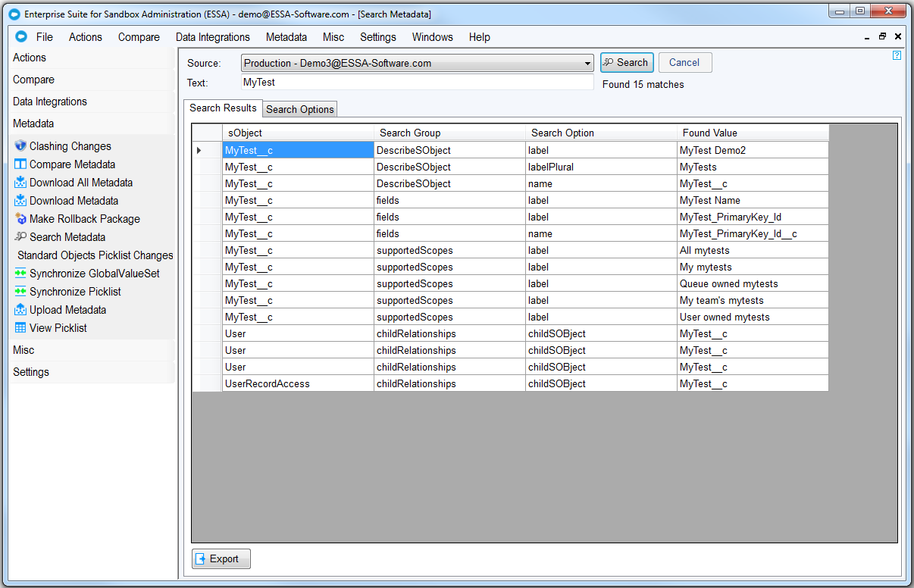Sort by the sObject column header
This screenshot has width=914, height=588.
click(x=298, y=133)
